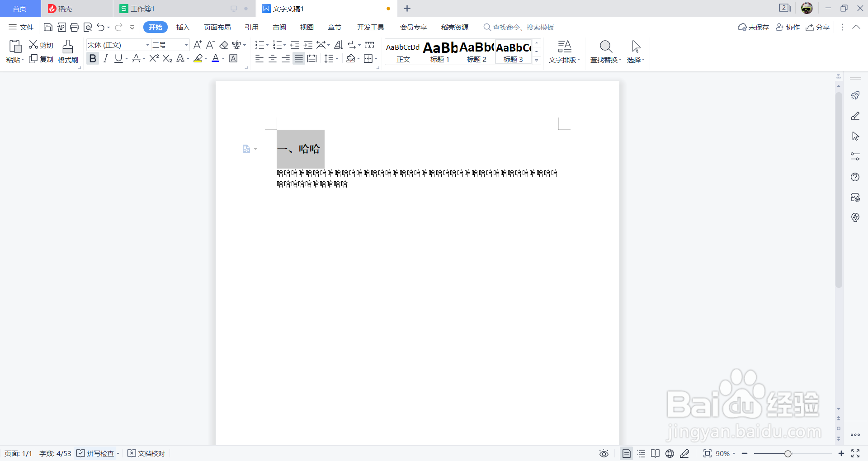Screen dimensions: 868x461
Task: Click the Share (分享) button
Action: coord(818,27)
